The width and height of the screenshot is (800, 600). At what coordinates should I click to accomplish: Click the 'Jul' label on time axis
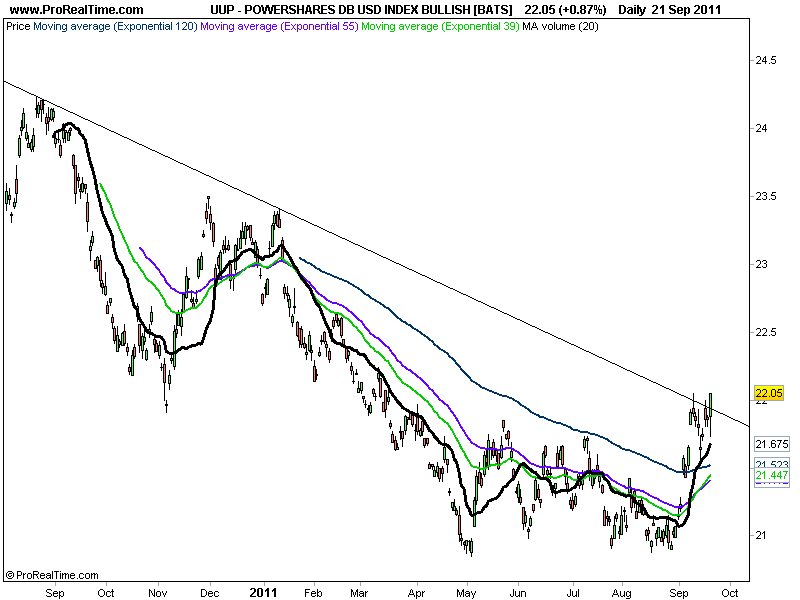[573, 593]
